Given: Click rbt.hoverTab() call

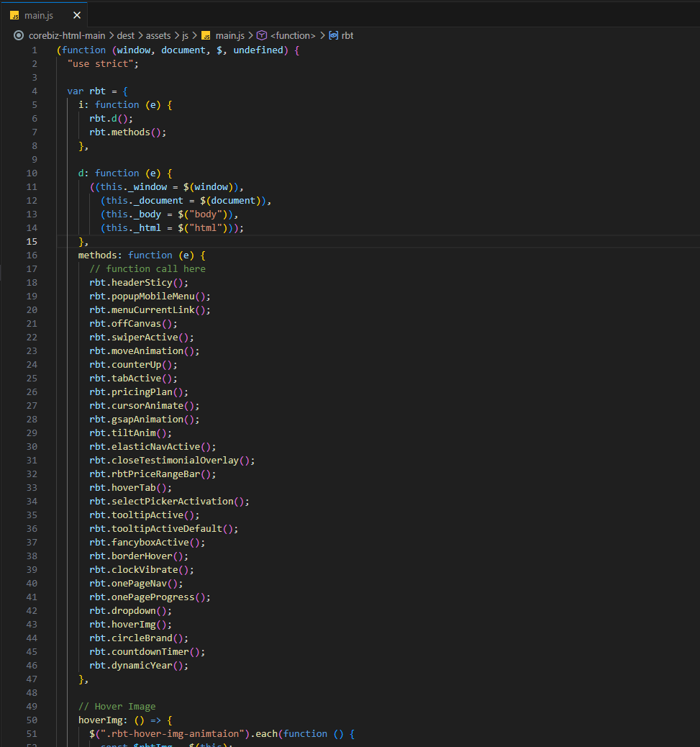Looking at the screenshot, I should coord(130,488).
